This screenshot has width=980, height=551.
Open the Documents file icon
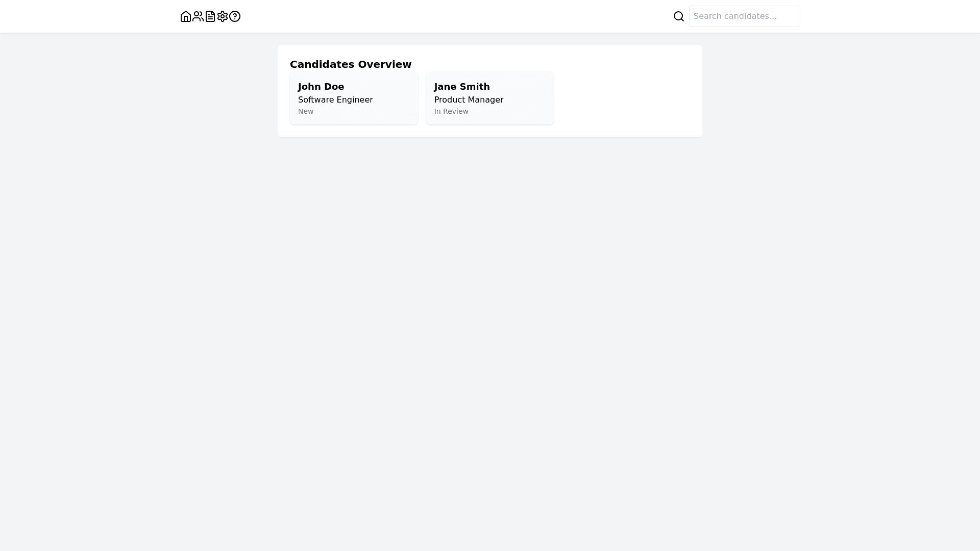(x=210, y=16)
